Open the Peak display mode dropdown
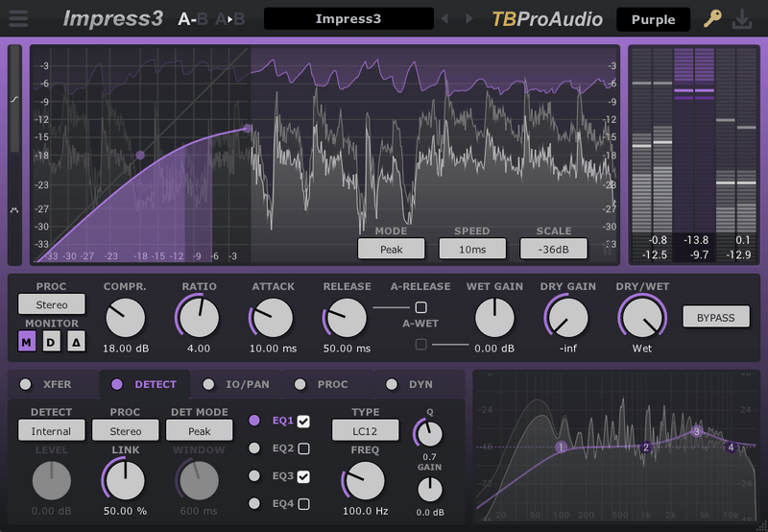768x532 pixels. [391, 249]
